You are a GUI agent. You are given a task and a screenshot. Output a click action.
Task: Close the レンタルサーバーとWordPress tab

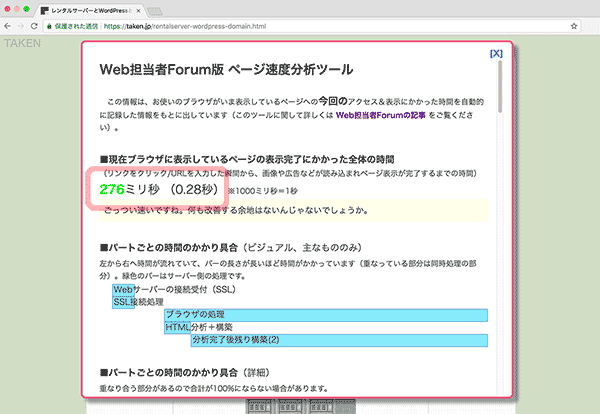[x=138, y=11]
